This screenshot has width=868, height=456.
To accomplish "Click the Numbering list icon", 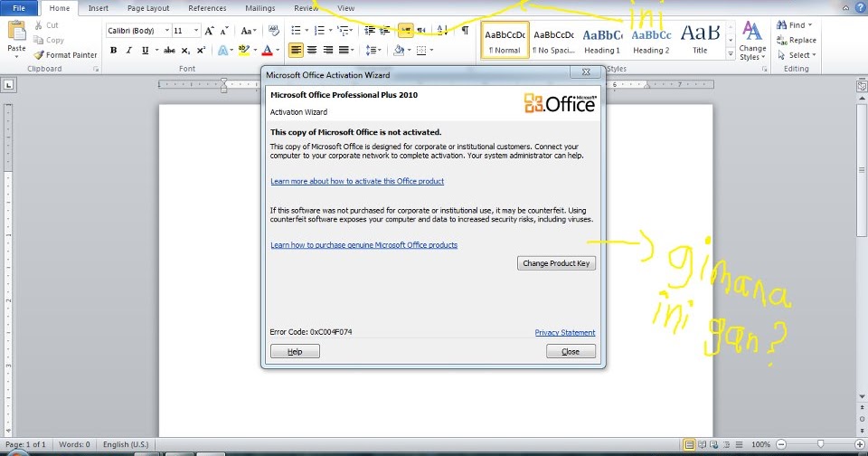I will pyautogui.click(x=319, y=31).
